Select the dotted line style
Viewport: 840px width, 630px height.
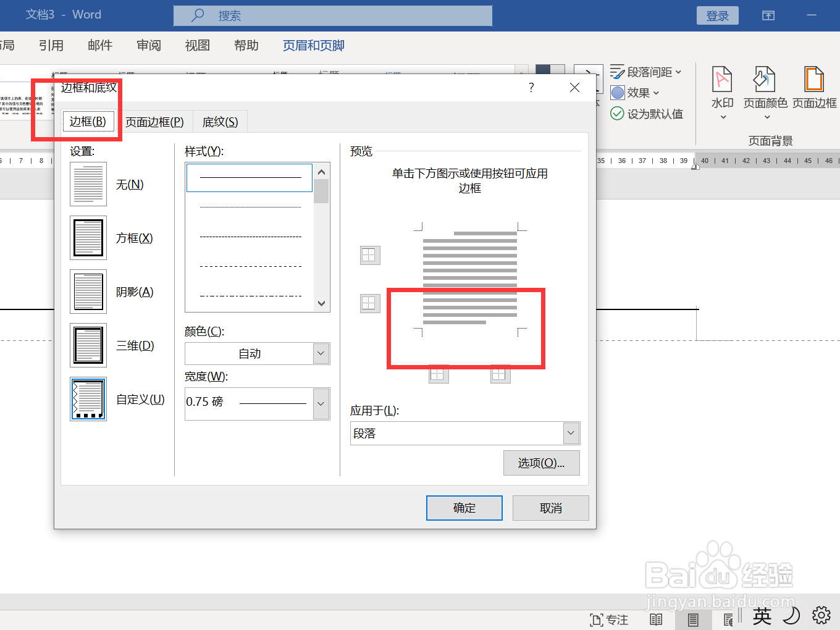pos(250,208)
